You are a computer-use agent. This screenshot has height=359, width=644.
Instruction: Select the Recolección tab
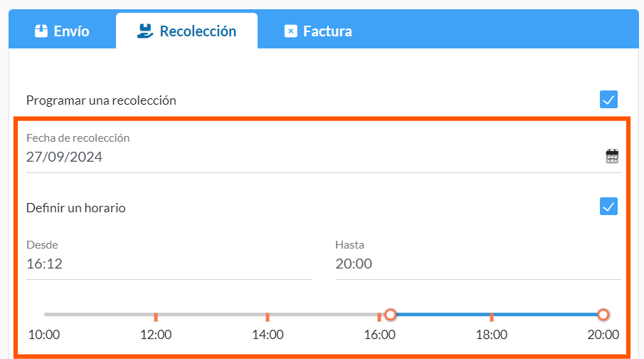click(x=187, y=31)
